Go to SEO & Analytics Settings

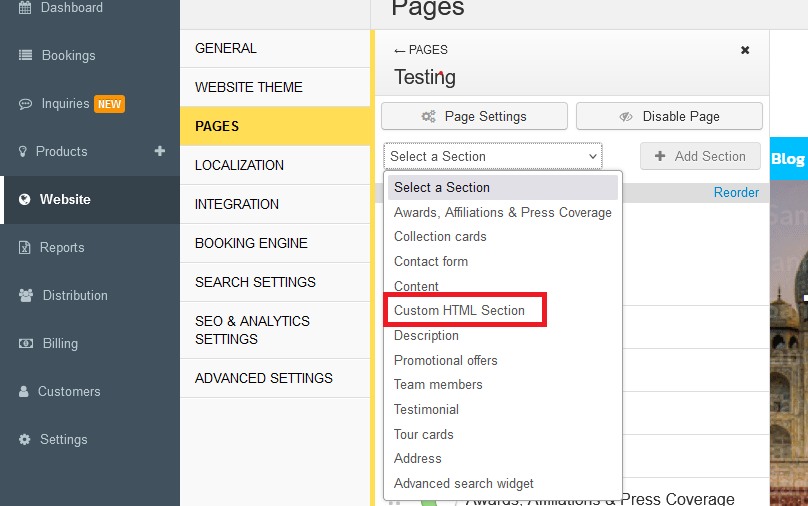coord(252,330)
